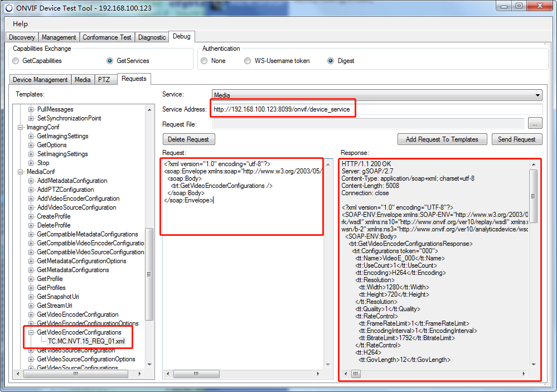Screen dimensions: 557x392
Task: Click the Send Request button
Action: 516,139
